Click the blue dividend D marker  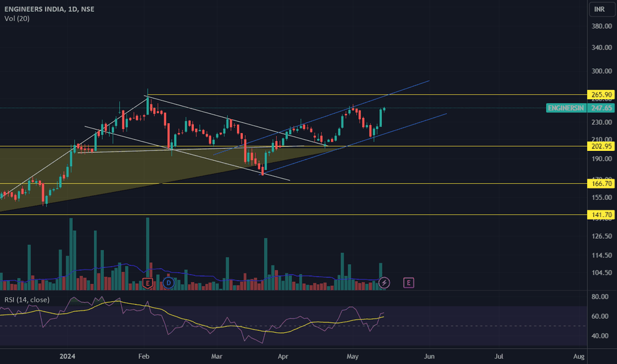[x=168, y=283]
